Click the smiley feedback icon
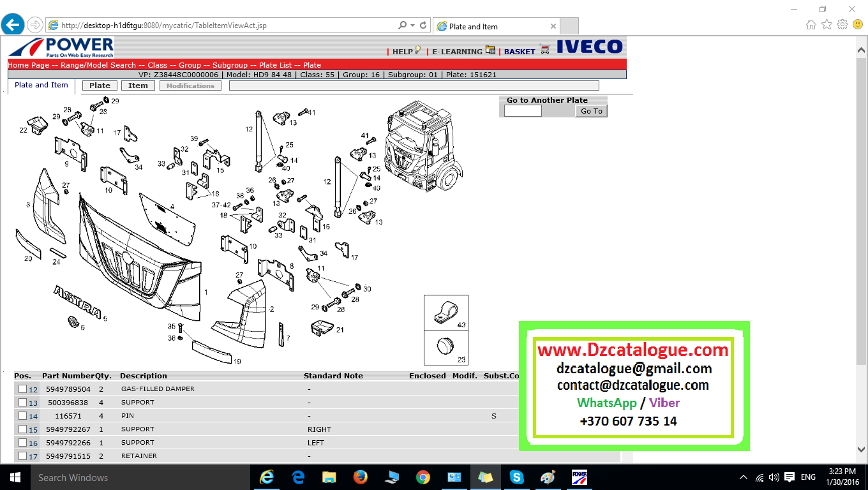The height and width of the screenshot is (490, 868). [x=858, y=25]
